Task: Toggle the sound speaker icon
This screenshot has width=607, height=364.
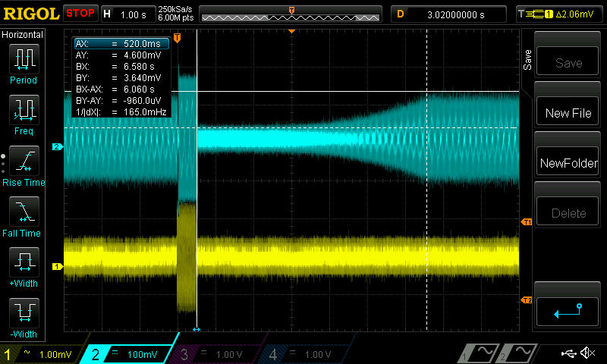Action: point(587,353)
